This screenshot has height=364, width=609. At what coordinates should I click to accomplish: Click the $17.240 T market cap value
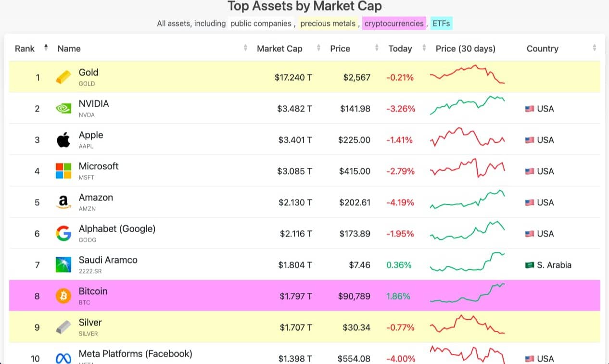(x=293, y=77)
